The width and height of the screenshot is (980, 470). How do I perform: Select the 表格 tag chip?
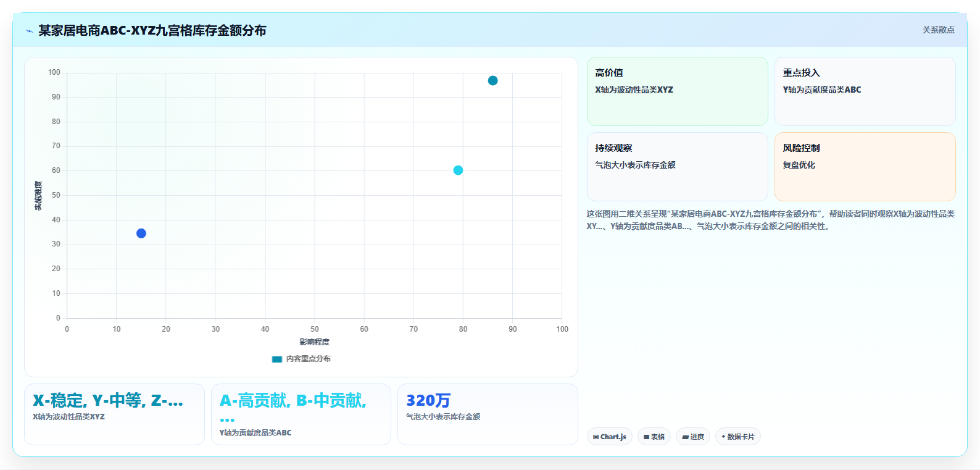654,437
